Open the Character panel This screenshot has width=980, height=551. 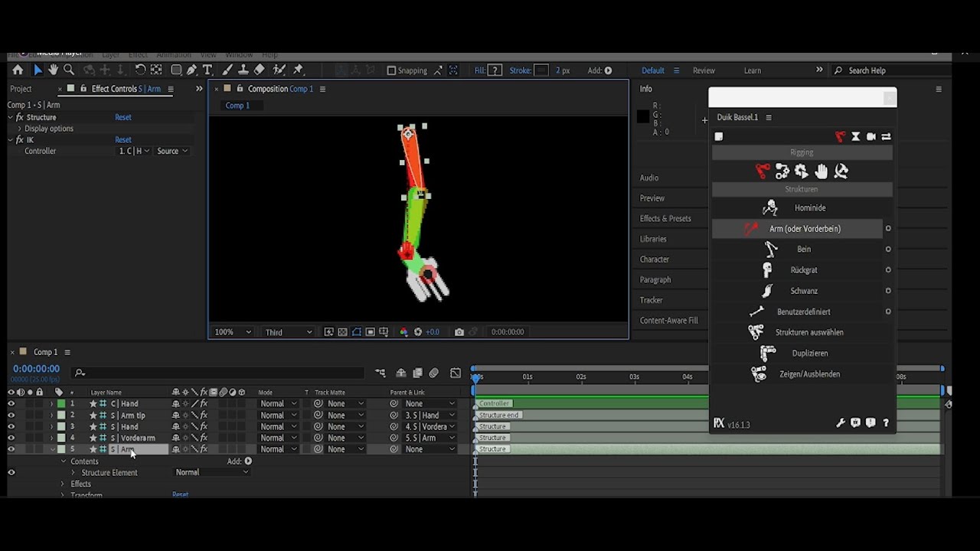click(x=655, y=259)
